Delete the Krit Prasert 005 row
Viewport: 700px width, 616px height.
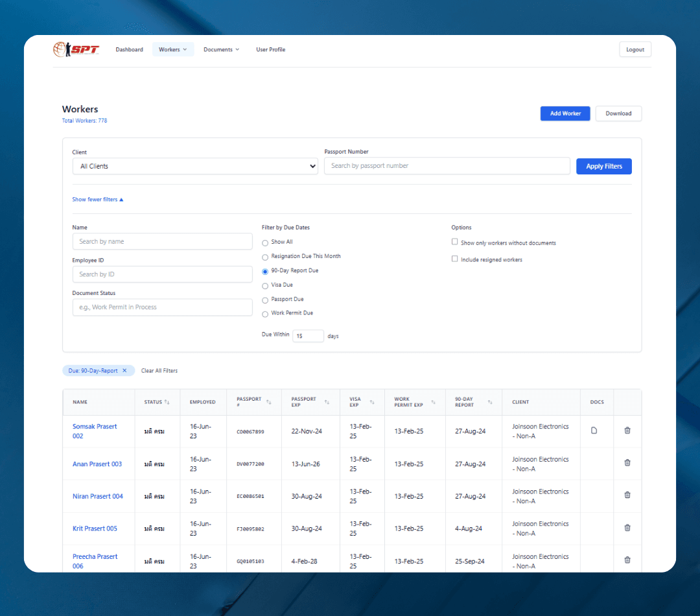point(627,528)
